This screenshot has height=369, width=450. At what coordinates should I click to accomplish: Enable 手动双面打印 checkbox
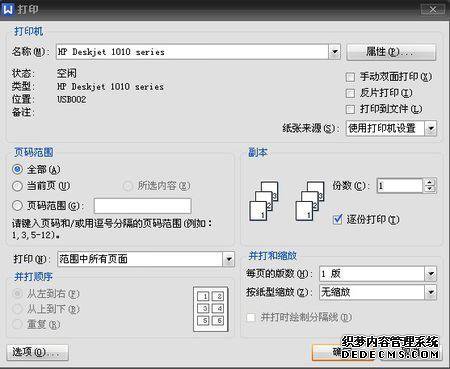350,77
